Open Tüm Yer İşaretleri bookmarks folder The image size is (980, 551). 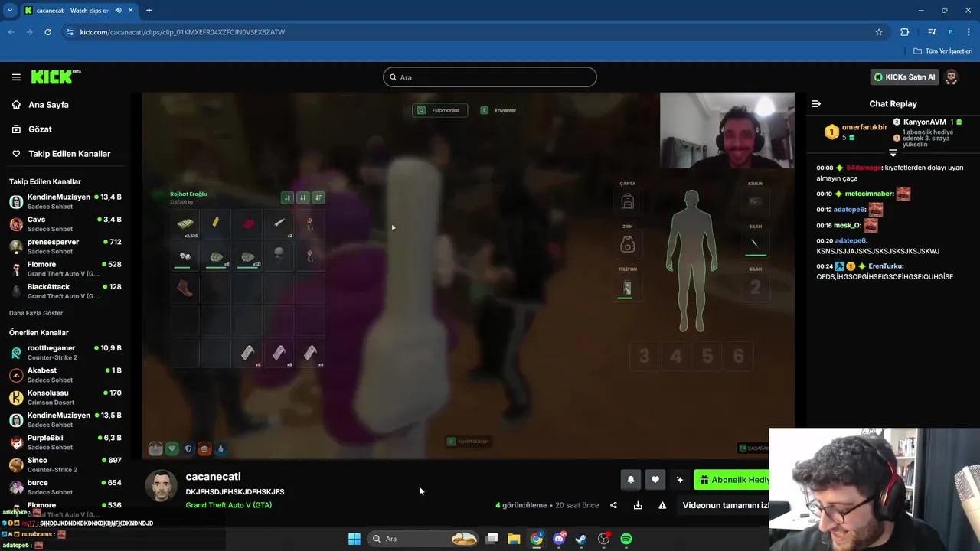943,51
